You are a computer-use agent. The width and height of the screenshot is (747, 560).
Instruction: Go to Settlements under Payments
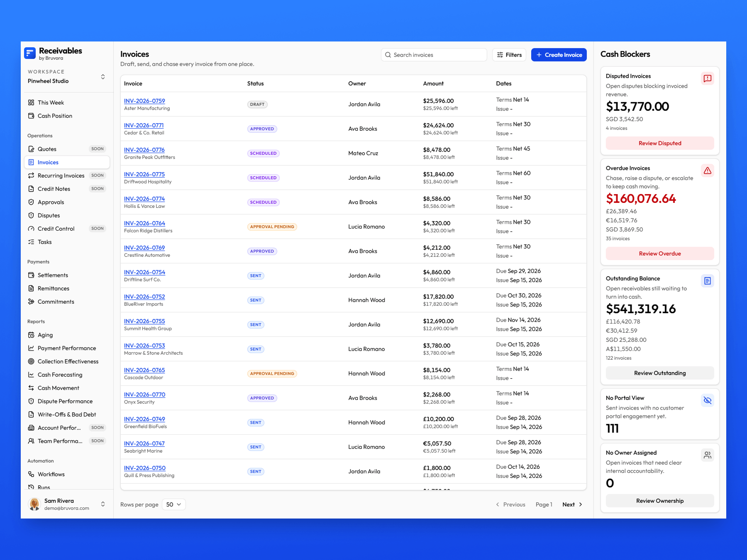coord(67,275)
